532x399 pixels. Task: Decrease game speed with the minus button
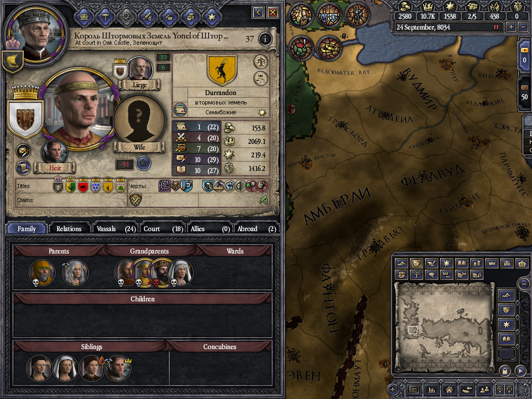pos(523,27)
